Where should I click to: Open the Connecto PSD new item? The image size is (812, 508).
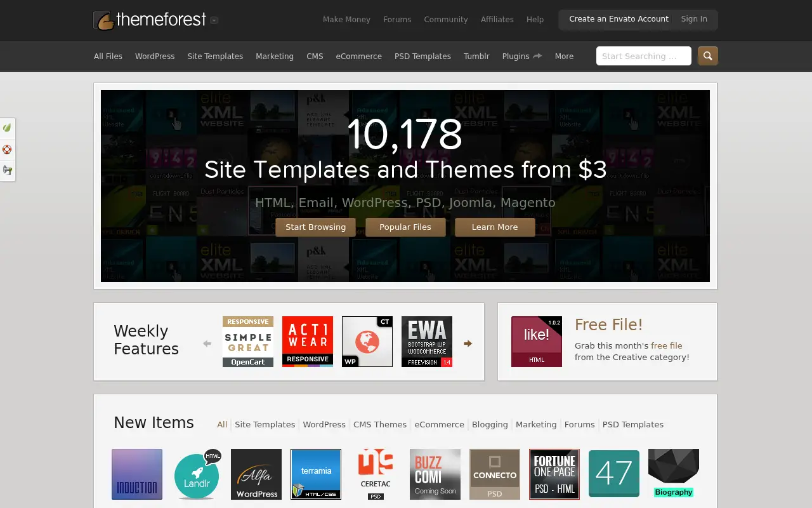(x=495, y=474)
